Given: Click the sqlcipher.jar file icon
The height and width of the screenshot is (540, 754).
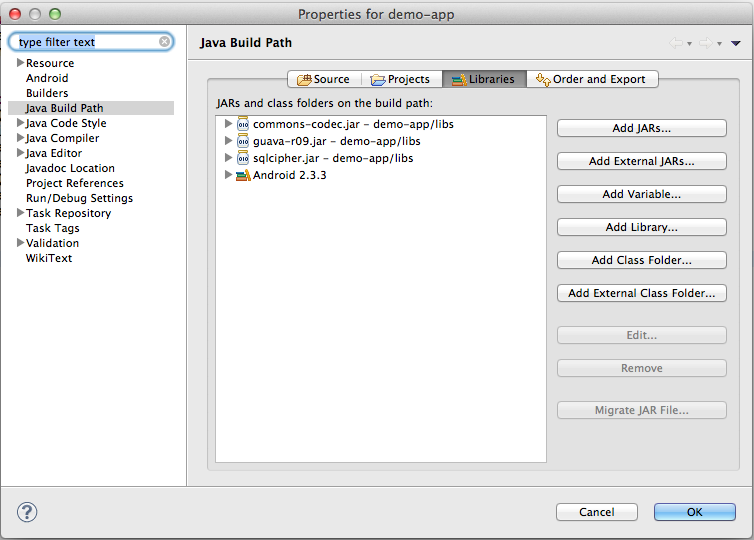Looking at the screenshot, I should click(243, 158).
